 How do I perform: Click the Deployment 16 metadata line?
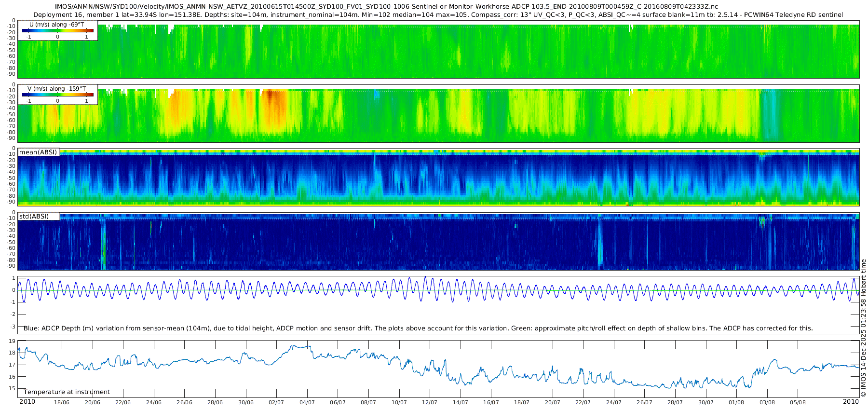point(438,15)
